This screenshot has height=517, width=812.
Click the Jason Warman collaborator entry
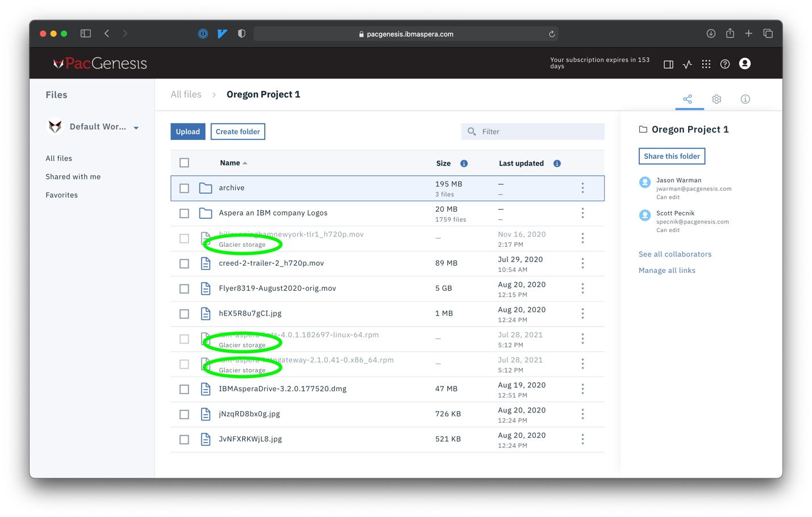click(685, 188)
